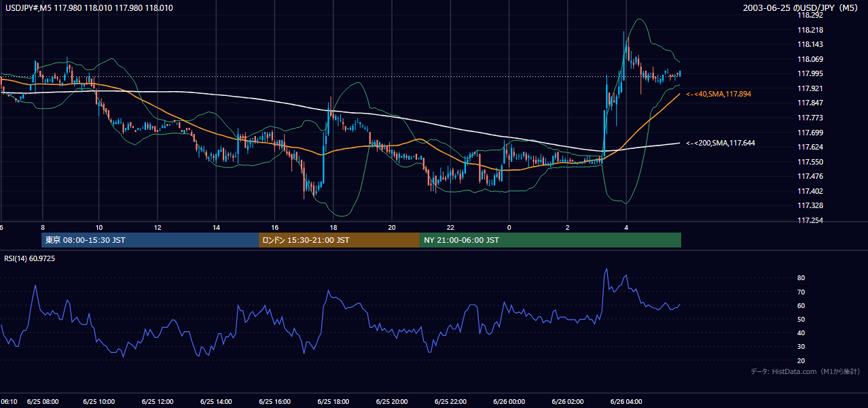The height and width of the screenshot is (408, 868).
Task: Click RSI axis level 30
Action: click(801, 347)
